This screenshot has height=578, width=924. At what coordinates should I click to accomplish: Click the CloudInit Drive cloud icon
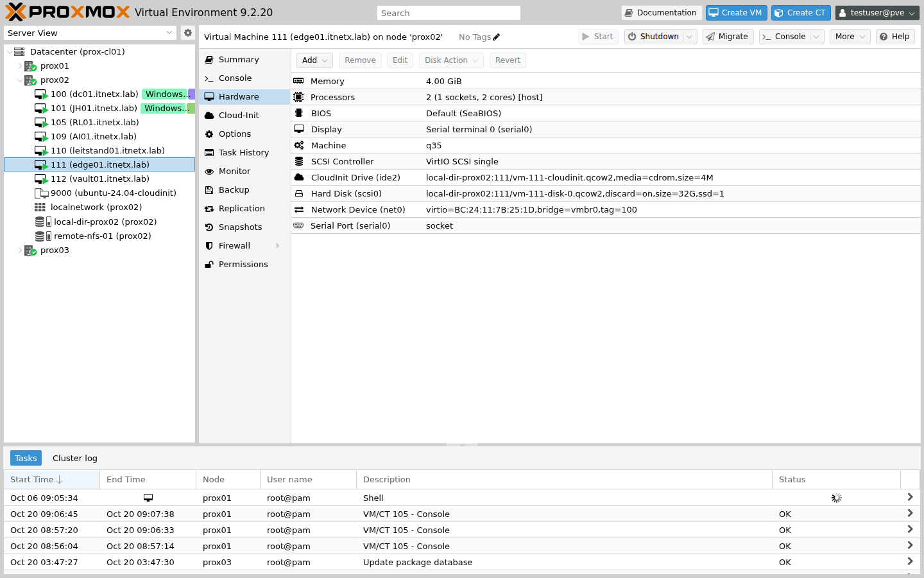(x=299, y=177)
